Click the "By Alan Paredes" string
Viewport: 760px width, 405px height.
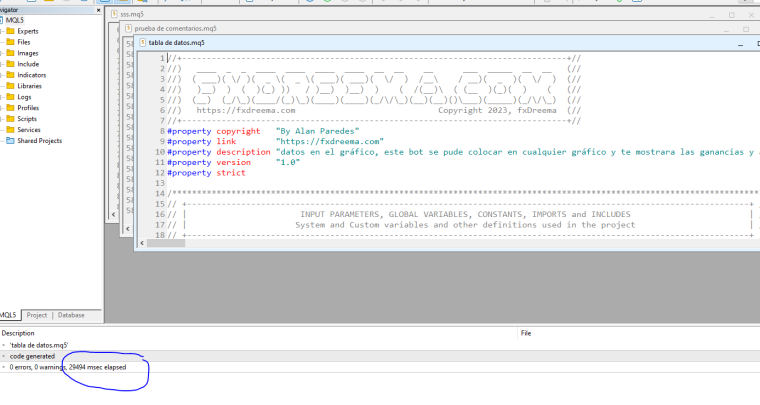pyautogui.click(x=317, y=131)
